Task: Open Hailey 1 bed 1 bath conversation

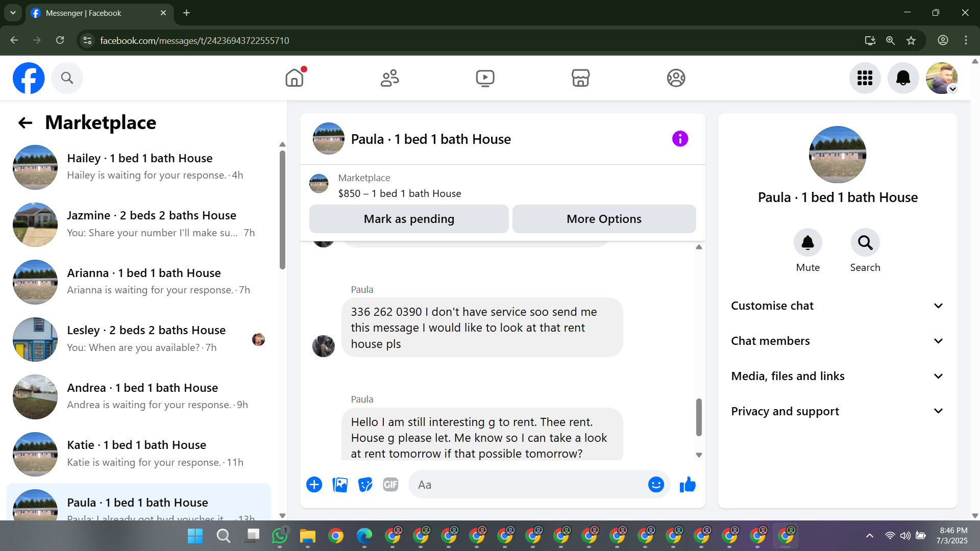Action: pos(139,167)
